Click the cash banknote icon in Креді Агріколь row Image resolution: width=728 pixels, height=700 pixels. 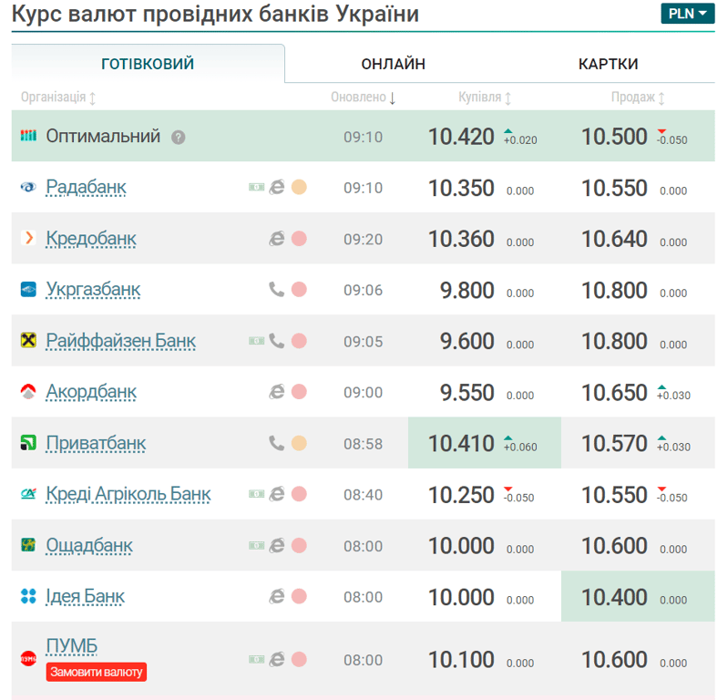pos(256,494)
